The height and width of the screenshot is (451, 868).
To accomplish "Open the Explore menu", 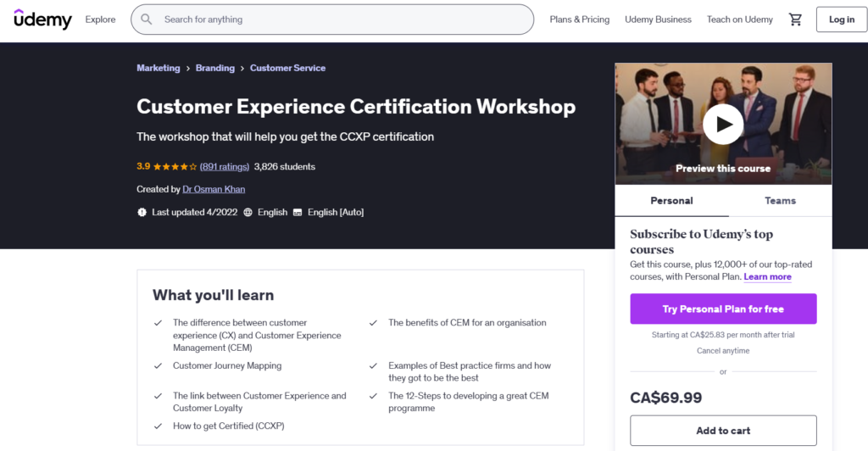I will pos(100,19).
